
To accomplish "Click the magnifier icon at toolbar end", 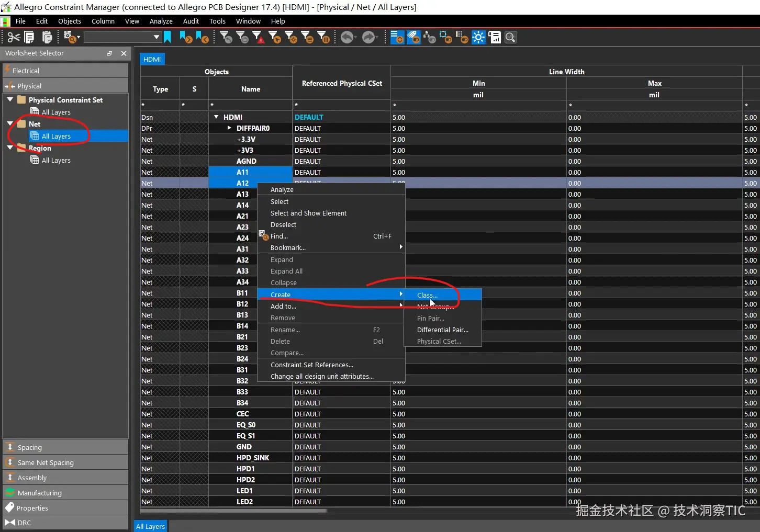I will pyautogui.click(x=511, y=37).
